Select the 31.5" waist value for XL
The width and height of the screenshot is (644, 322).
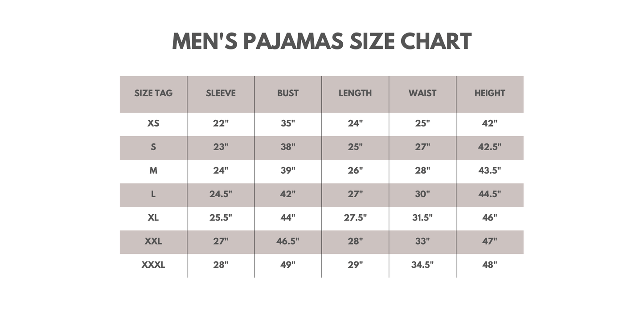point(422,218)
